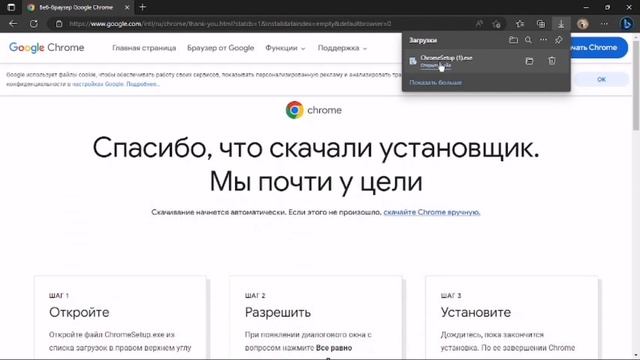640x360 pixels.
Task: Delete ChromeSetup (1).exe with the trash icon
Action: [x=552, y=61]
